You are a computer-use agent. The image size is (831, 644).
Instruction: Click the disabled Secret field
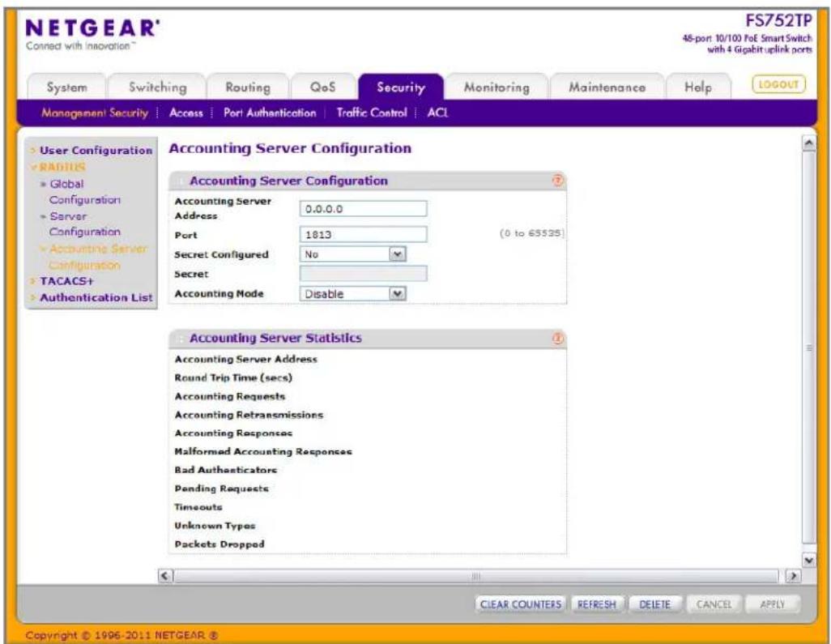point(363,274)
